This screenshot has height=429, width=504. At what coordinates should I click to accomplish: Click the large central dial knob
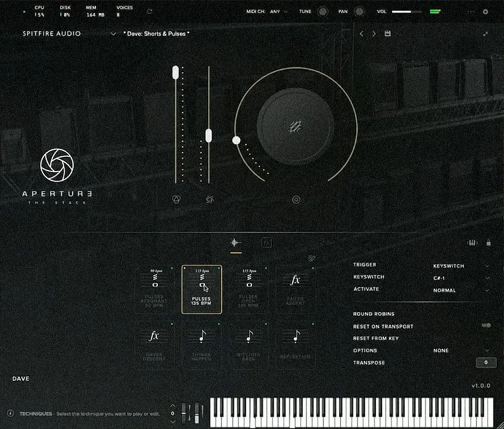point(295,127)
